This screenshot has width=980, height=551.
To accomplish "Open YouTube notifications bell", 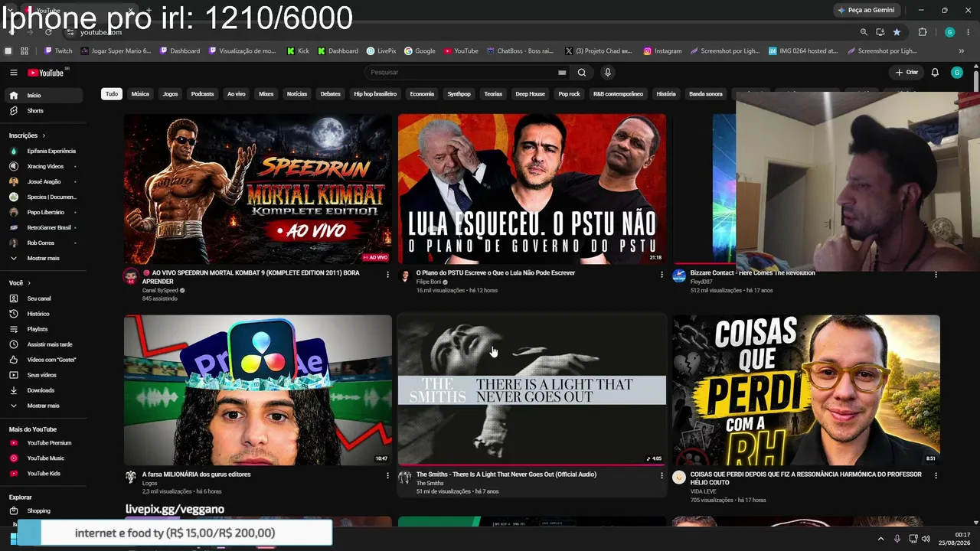I will tap(935, 73).
